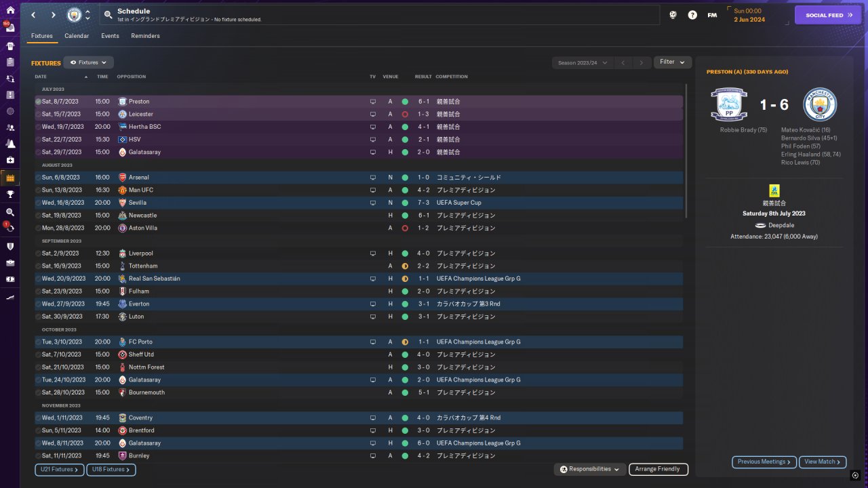This screenshot has width=868, height=488.
Task: Click the Tottenham fixture row
Action: [359, 266]
